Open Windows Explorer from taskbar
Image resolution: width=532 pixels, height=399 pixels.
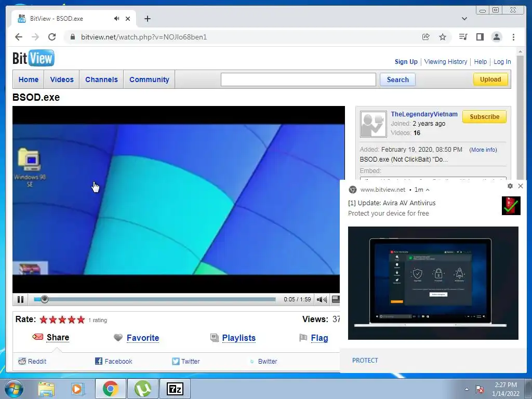coord(46,389)
